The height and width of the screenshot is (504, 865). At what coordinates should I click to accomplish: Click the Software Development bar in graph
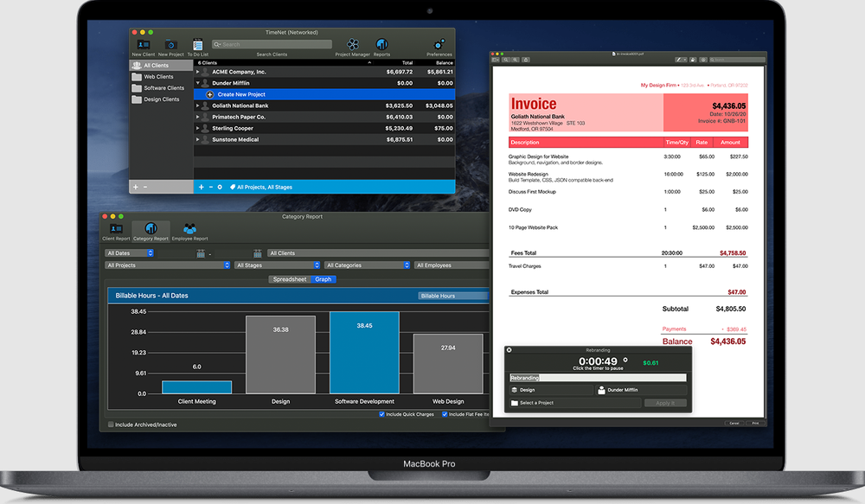364,353
